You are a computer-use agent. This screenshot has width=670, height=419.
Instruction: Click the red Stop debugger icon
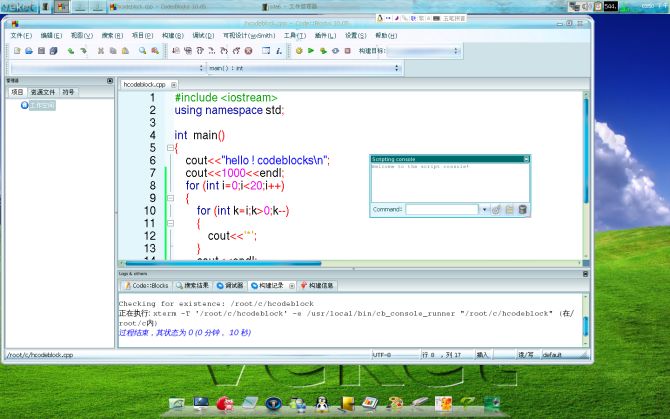(248, 51)
